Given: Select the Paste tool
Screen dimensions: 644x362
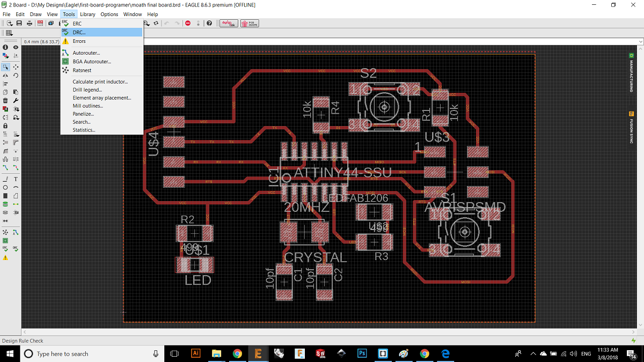Looking at the screenshot, I should (16, 92).
